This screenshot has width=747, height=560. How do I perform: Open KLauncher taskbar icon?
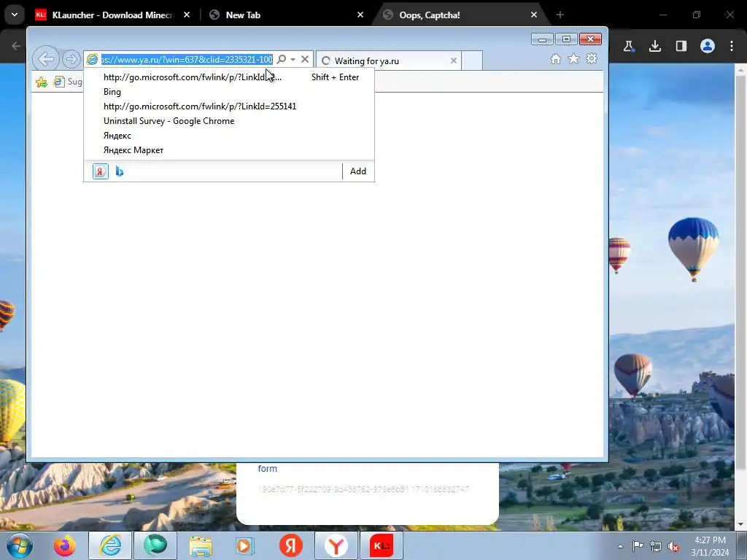[x=382, y=545]
